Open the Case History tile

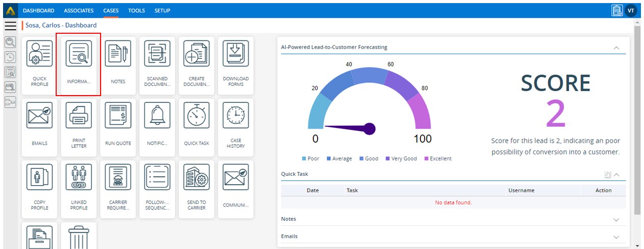click(235, 126)
